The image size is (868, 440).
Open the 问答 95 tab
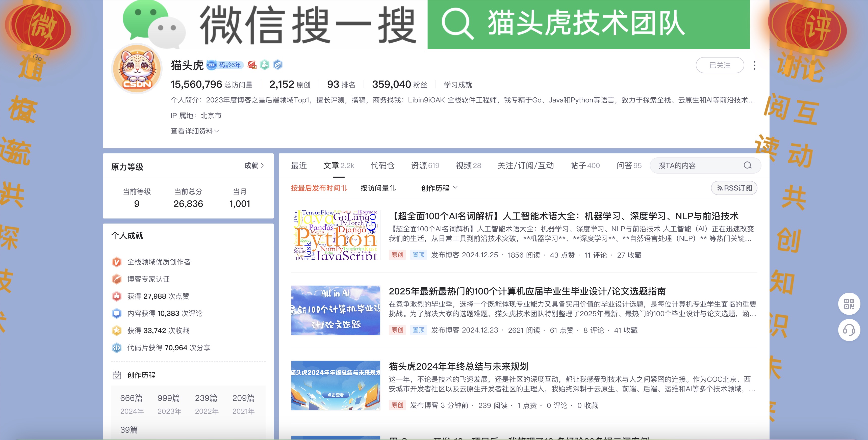coord(629,166)
